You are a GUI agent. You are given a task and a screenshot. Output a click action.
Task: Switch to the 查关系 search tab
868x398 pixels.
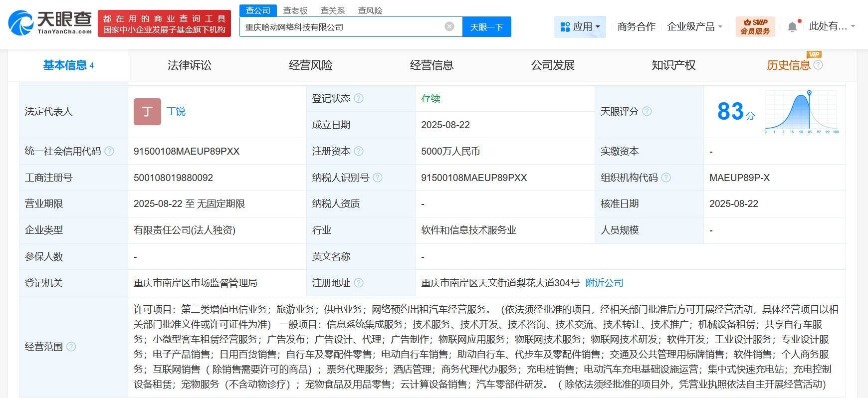(x=333, y=10)
